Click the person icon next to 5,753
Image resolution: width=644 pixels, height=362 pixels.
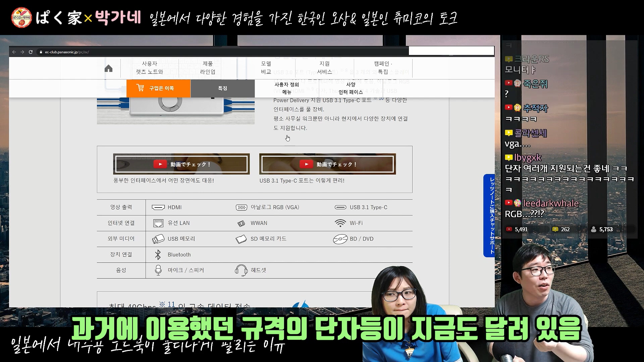pyautogui.click(x=593, y=230)
